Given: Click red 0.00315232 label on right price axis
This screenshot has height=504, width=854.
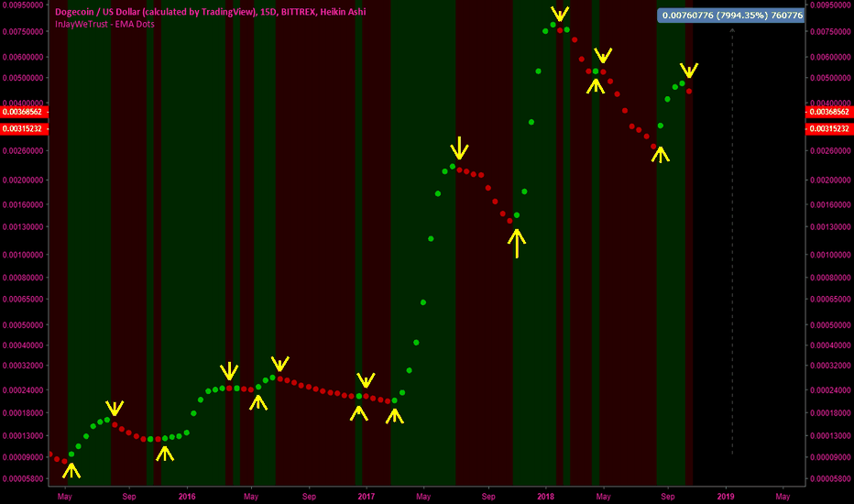Looking at the screenshot, I should click(829, 128).
